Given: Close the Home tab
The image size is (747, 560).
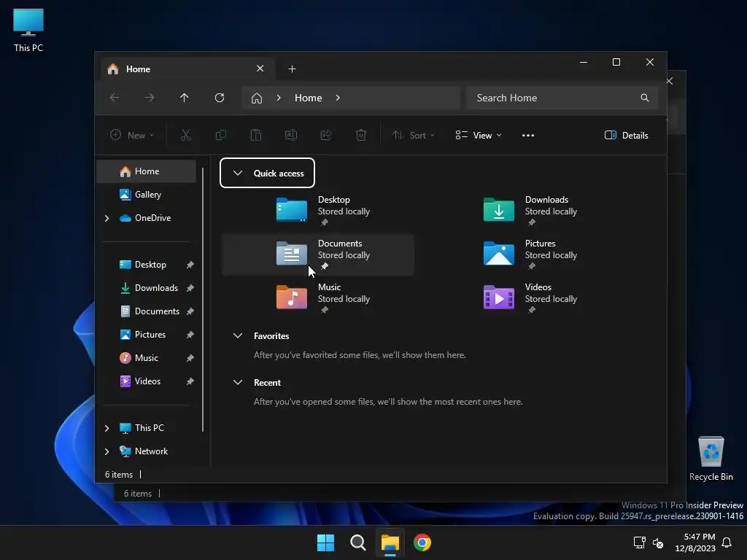Looking at the screenshot, I should (260, 69).
